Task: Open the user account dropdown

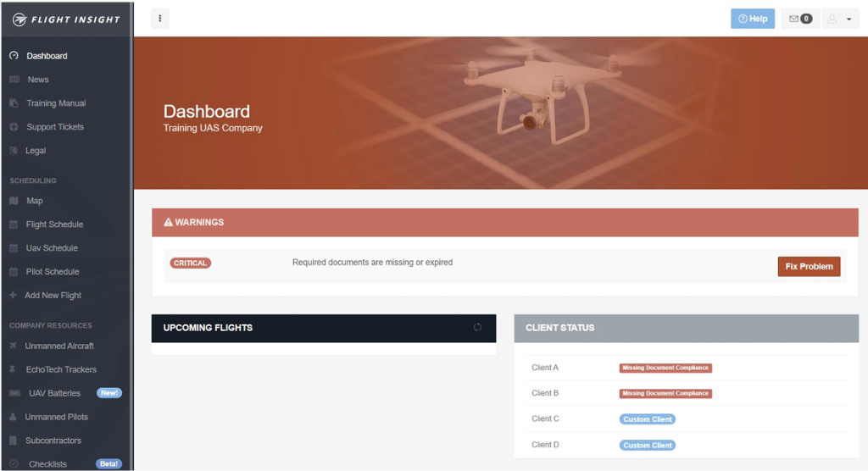Action: pos(840,19)
